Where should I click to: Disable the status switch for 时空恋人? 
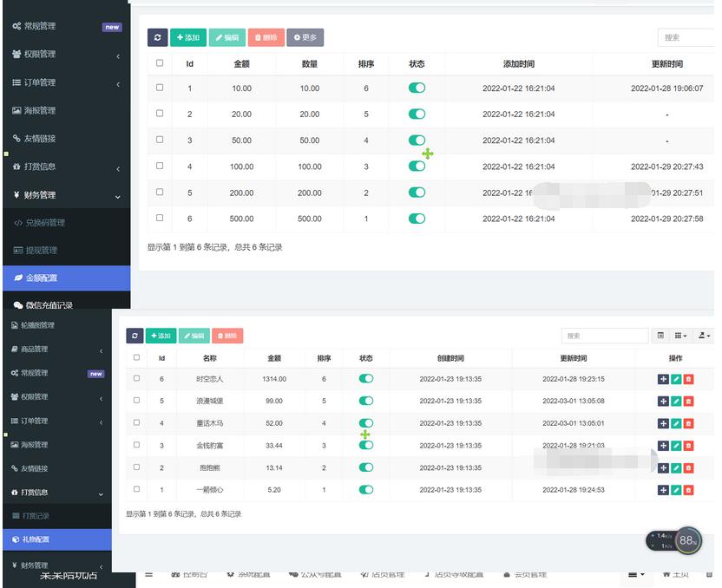(366, 379)
